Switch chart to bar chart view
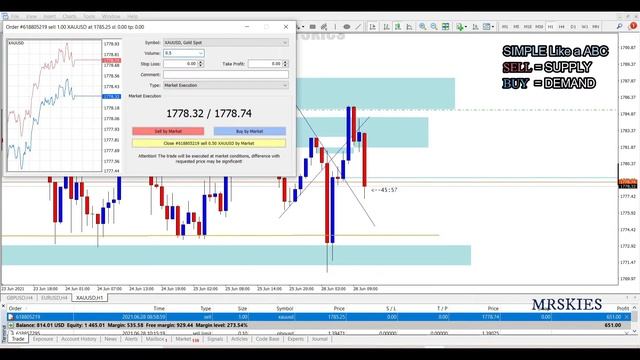This screenshot has height=360, width=640. 386,27
